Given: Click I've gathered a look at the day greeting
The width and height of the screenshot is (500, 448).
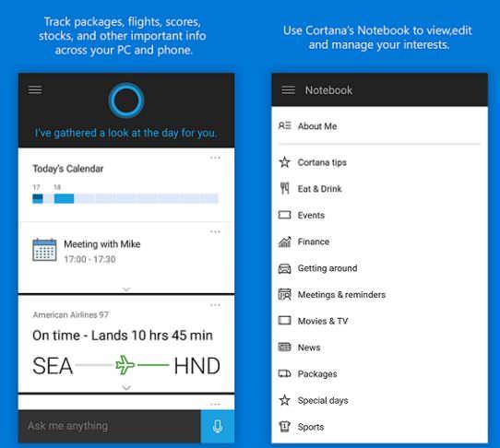Looking at the screenshot, I should pos(126,133).
